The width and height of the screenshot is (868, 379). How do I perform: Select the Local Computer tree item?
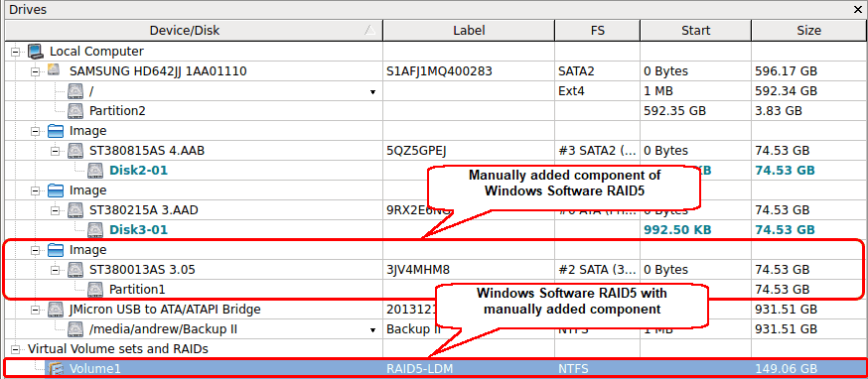pyautogui.click(x=96, y=52)
